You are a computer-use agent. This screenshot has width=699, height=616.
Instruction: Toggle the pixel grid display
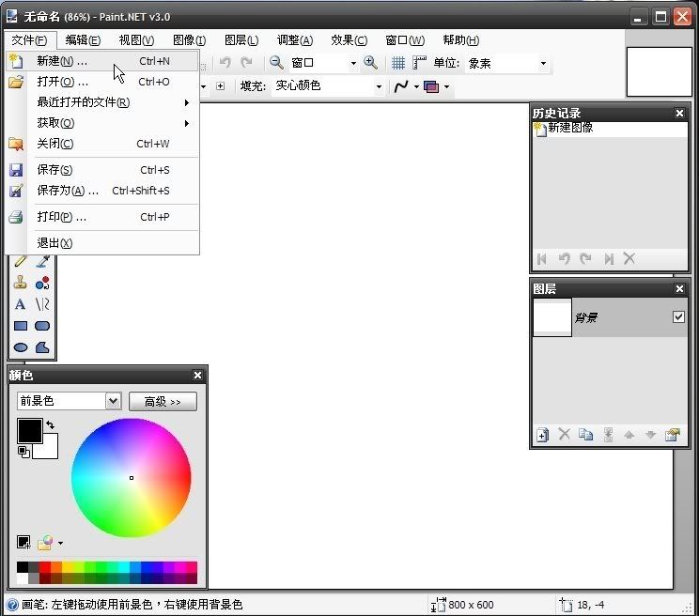coord(398,63)
